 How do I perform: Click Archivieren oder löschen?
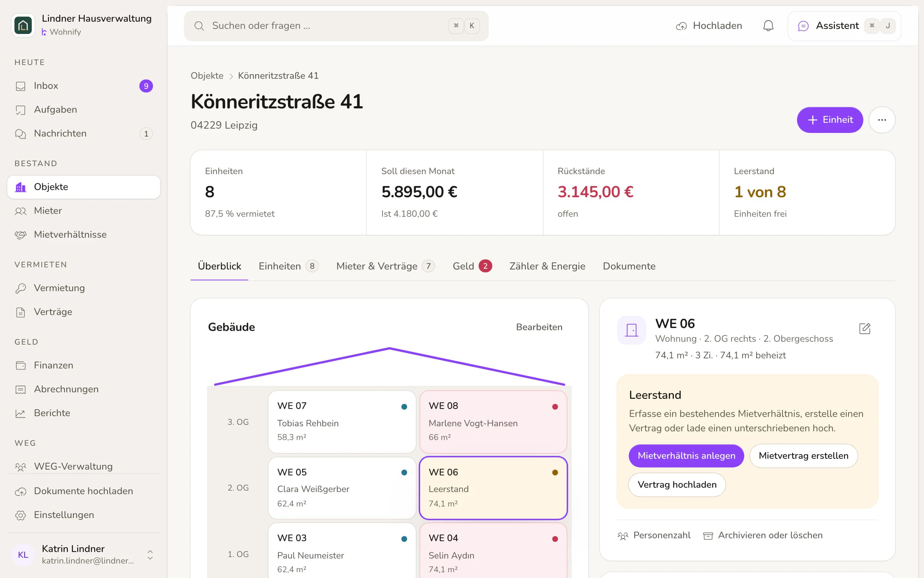[x=763, y=535]
